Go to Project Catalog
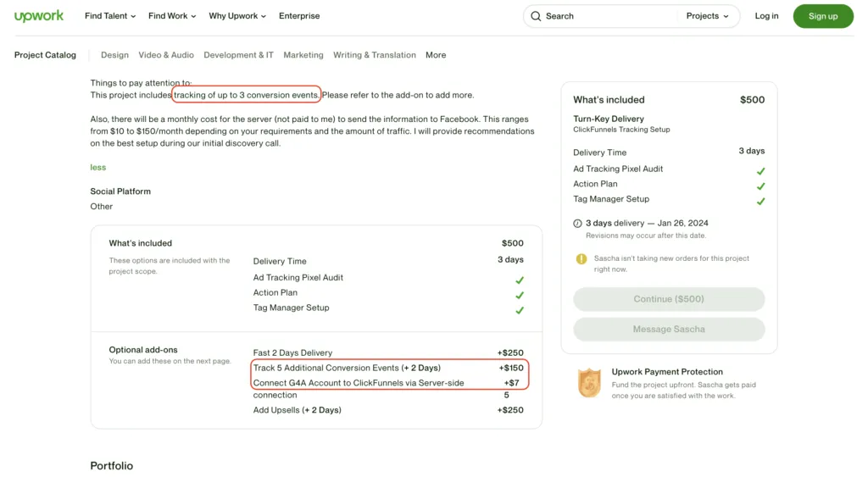The image size is (868, 477). (46, 55)
